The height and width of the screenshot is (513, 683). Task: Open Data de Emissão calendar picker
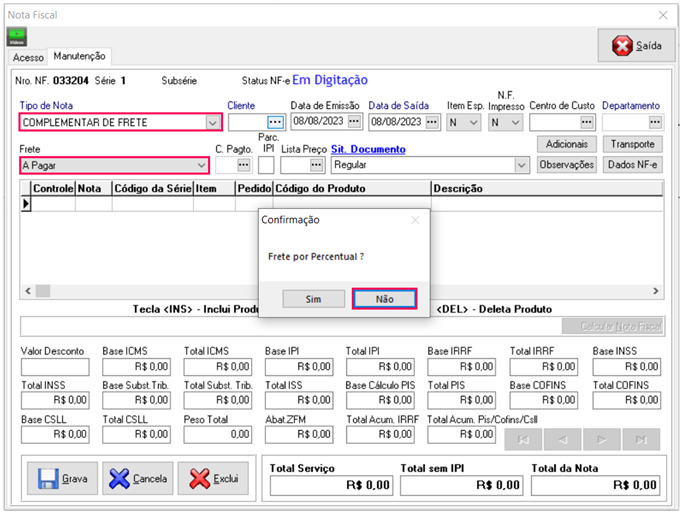[354, 122]
